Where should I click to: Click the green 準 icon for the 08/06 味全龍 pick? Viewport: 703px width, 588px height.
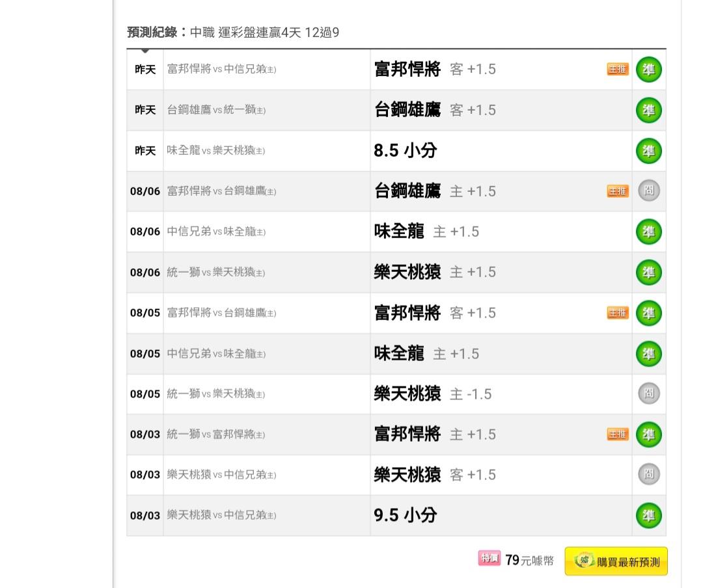tap(649, 232)
